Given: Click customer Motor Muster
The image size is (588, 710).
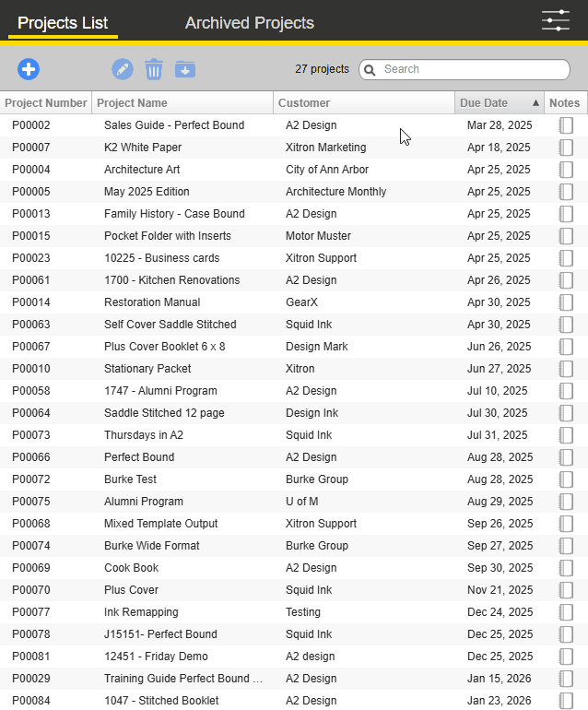Looking at the screenshot, I should tap(318, 236).
